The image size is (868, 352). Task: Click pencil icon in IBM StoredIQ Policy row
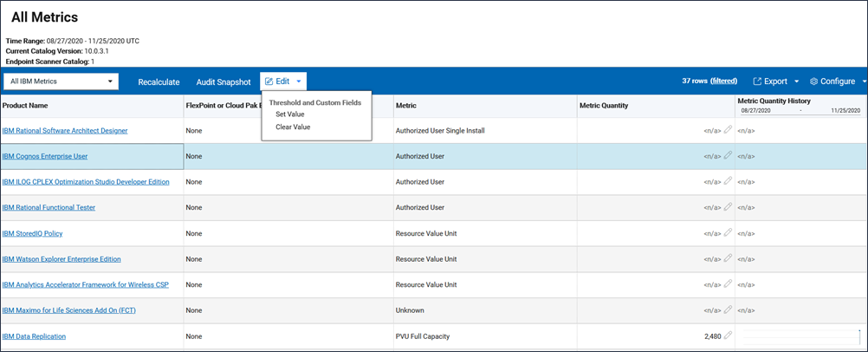(729, 233)
